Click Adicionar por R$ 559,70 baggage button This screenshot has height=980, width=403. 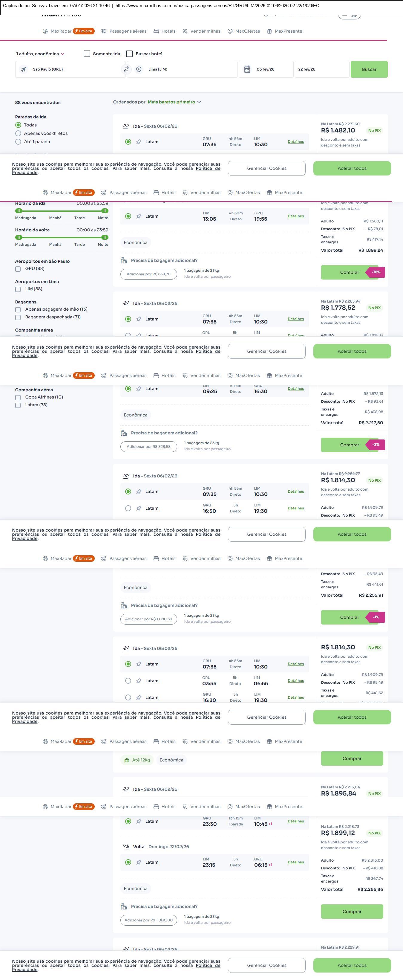[x=149, y=274]
